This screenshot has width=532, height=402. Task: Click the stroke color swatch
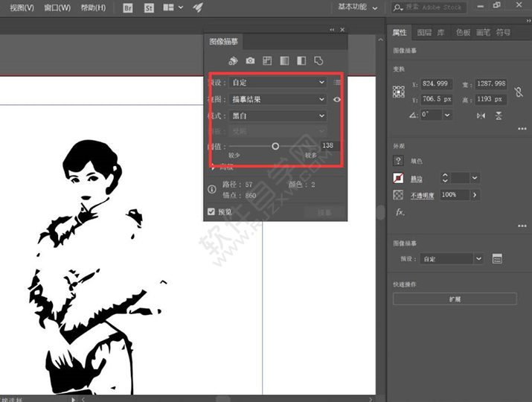tap(398, 178)
